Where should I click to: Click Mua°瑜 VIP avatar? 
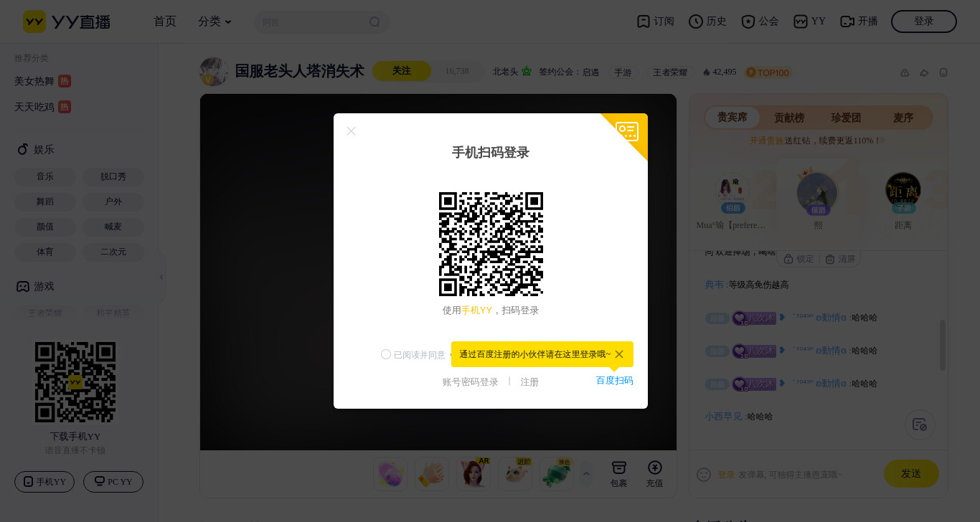[x=732, y=189]
